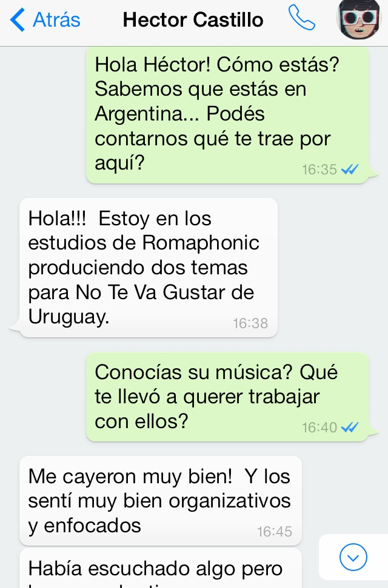The image size is (388, 588).
Task: Tap the Atrás back chevron
Action: coord(17,20)
